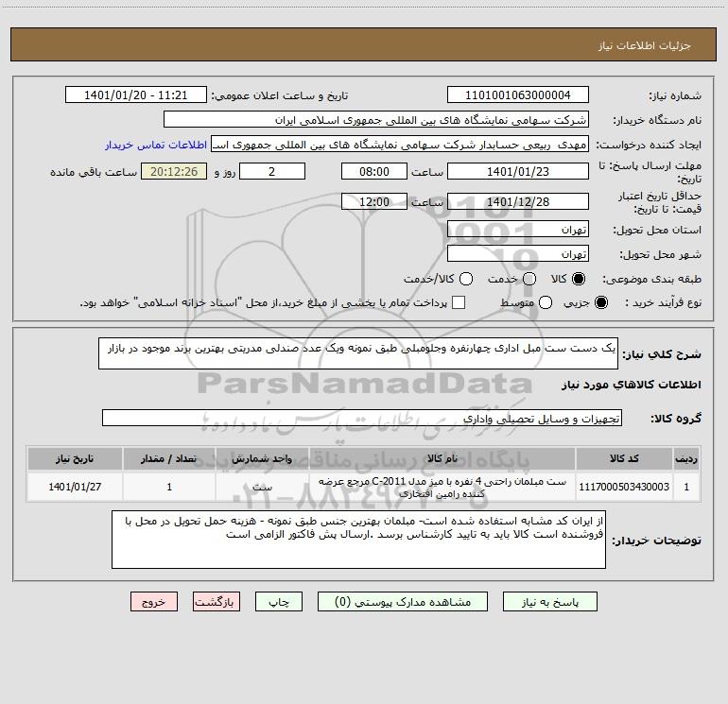
Task: Click product code 1117000503430003 cell
Action: point(624,487)
